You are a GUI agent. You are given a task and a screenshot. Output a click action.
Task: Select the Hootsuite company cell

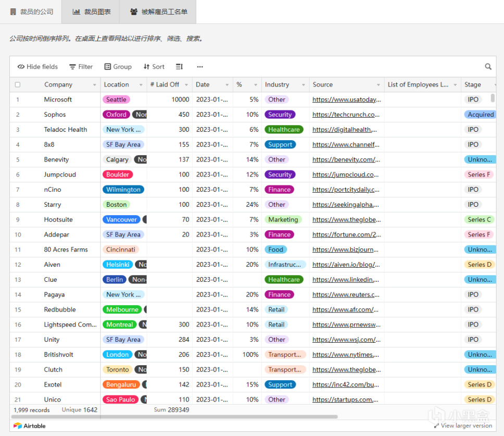pyautogui.click(x=58, y=220)
